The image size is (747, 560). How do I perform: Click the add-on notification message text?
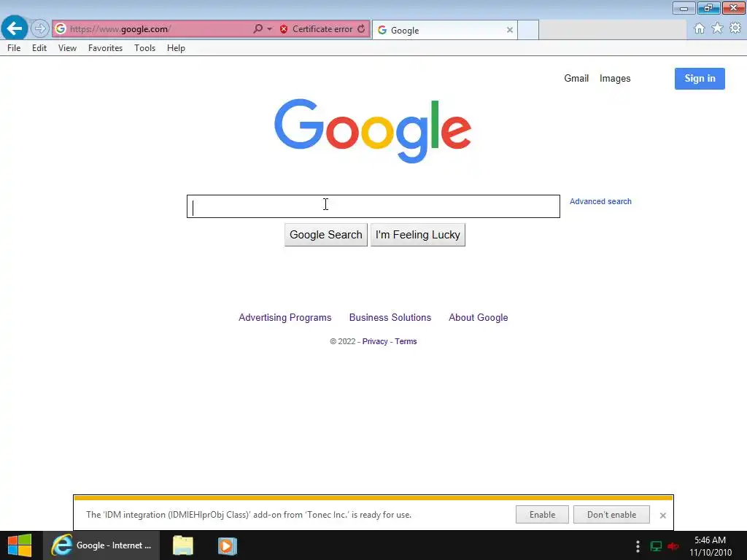click(x=249, y=515)
